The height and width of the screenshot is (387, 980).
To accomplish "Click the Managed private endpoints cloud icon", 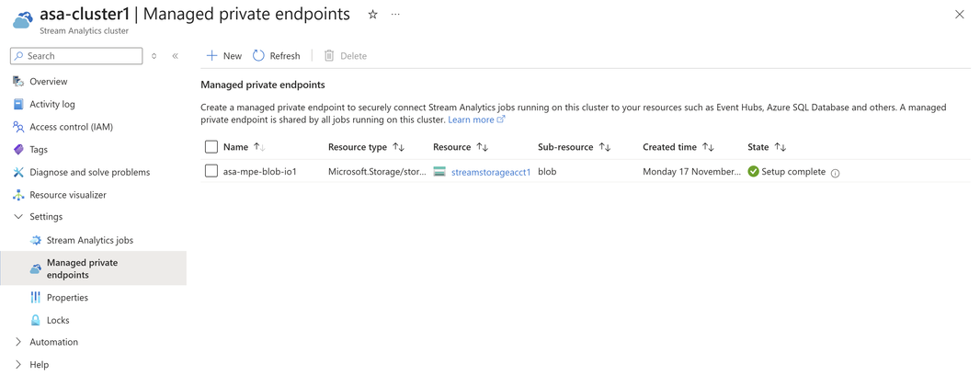I will pos(36,268).
